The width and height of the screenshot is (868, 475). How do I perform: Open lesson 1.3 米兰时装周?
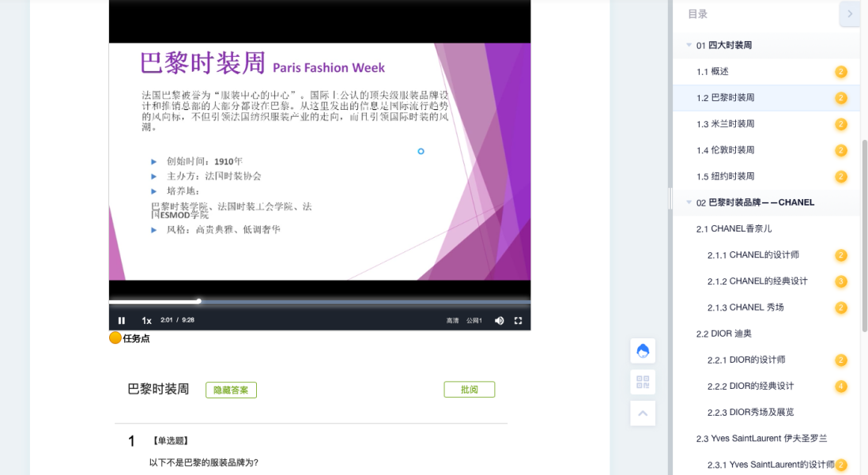725,124
